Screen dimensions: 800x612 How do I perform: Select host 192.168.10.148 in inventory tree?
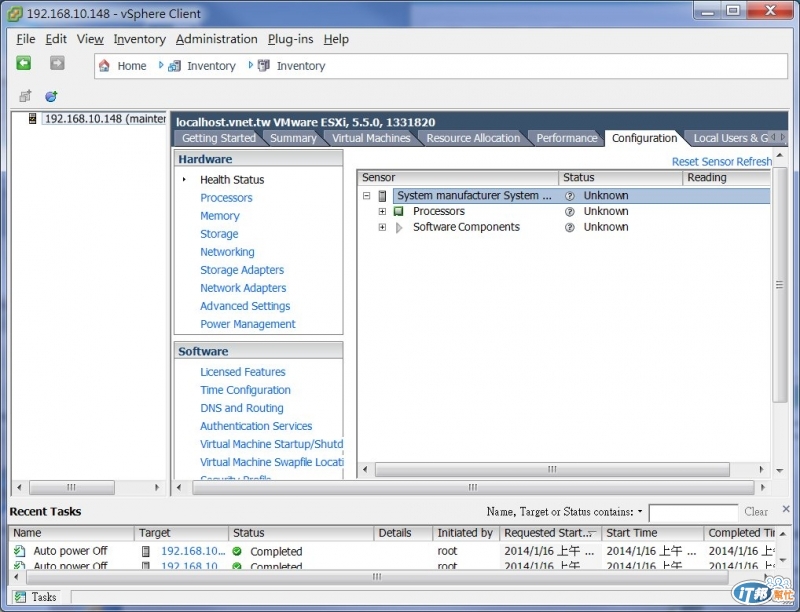coord(105,119)
